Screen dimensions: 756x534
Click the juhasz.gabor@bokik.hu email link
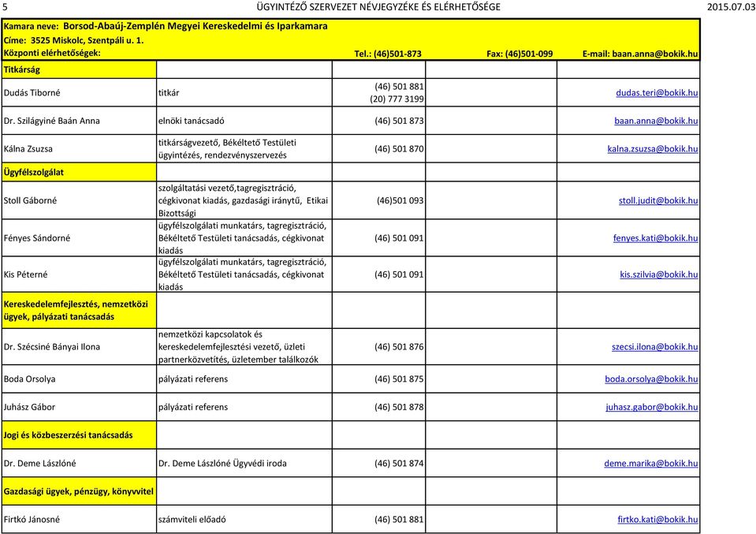[652, 407]
